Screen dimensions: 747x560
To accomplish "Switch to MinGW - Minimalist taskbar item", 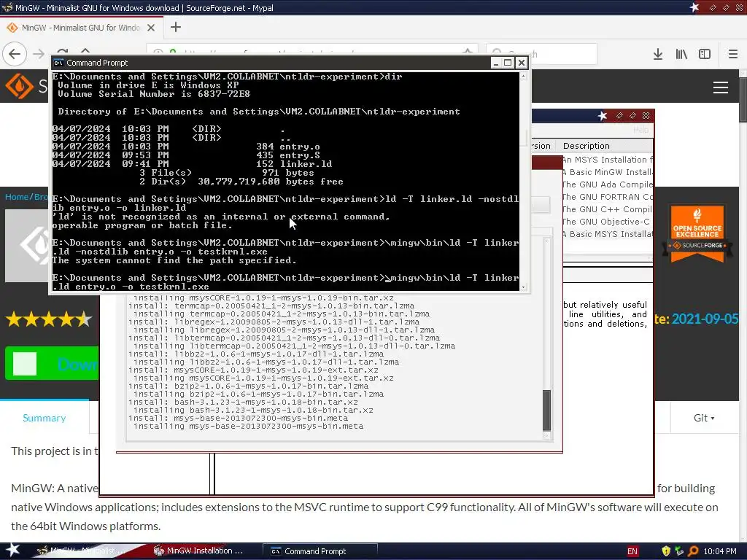I will [x=82, y=551].
